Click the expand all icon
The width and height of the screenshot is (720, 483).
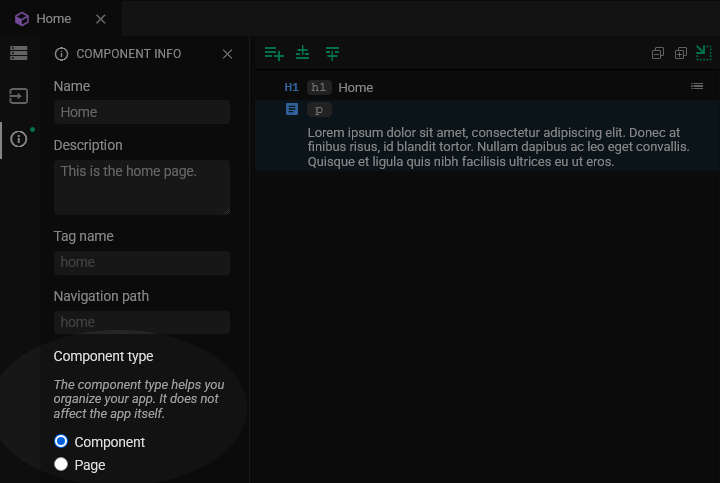click(x=681, y=53)
